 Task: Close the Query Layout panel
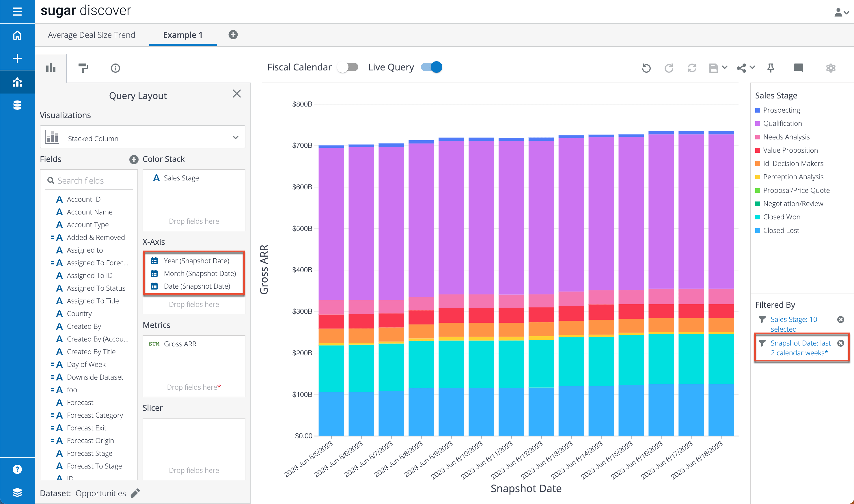click(x=237, y=94)
